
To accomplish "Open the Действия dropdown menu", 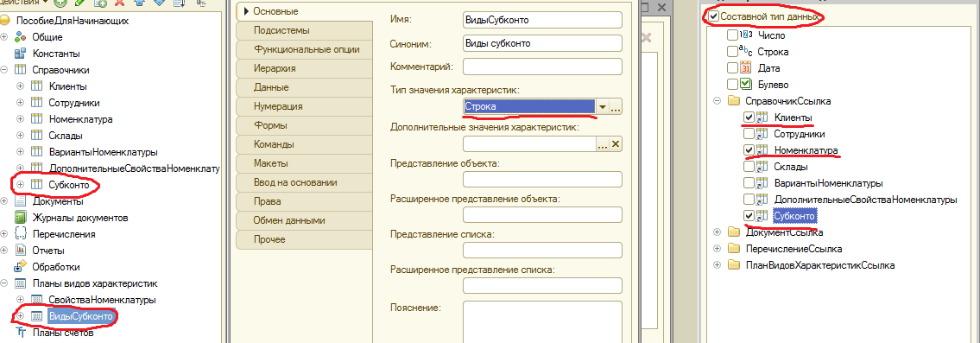I will coord(24,3).
